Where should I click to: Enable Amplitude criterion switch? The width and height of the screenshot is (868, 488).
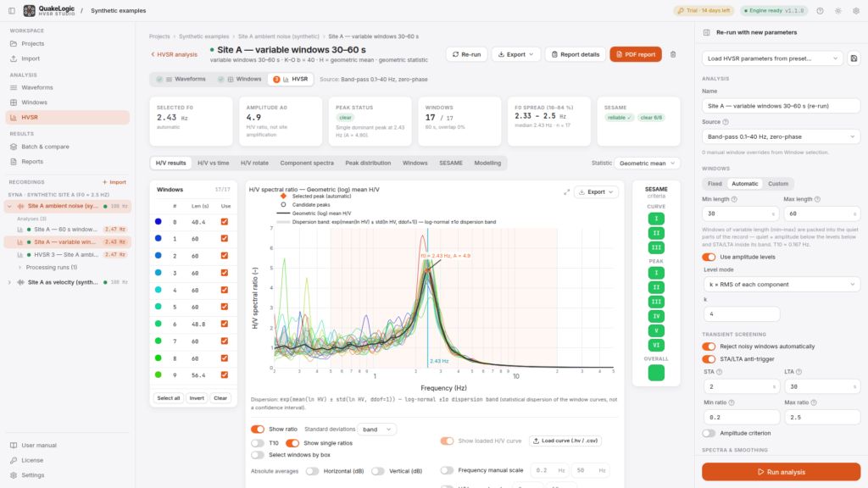(x=709, y=433)
